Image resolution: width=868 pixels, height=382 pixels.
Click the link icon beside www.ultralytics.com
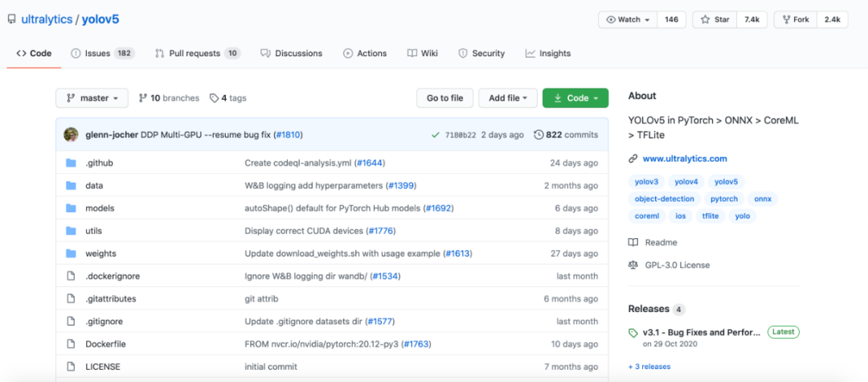pyautogui.click(x=633, y=159)
